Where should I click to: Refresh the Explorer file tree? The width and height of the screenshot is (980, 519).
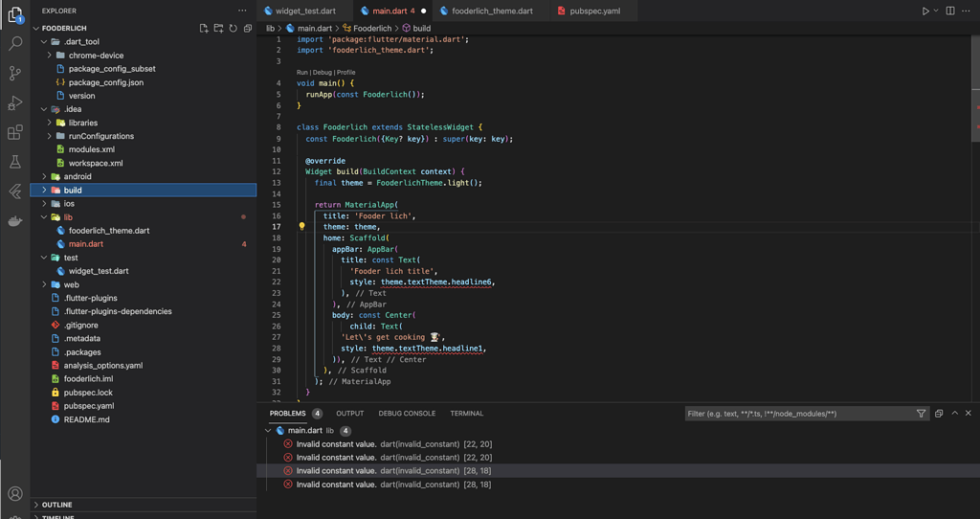click(x=234, y=28)
